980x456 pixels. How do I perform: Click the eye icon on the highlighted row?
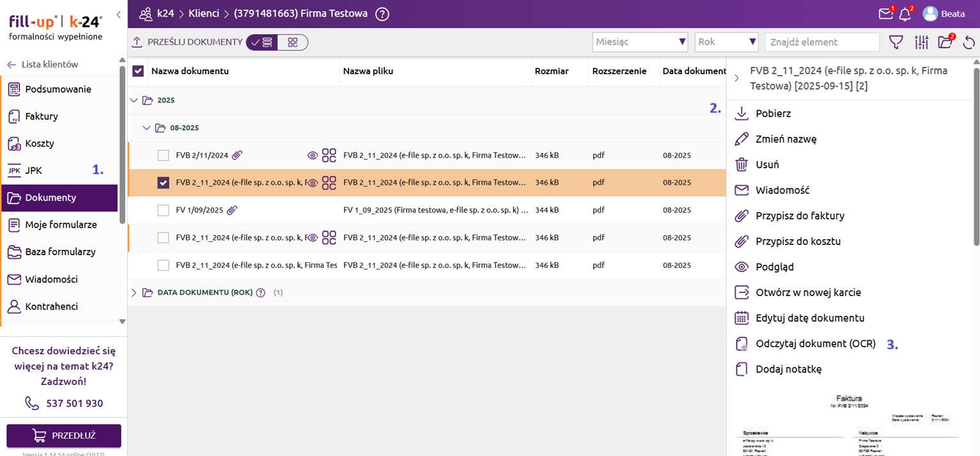coord(313,182)
